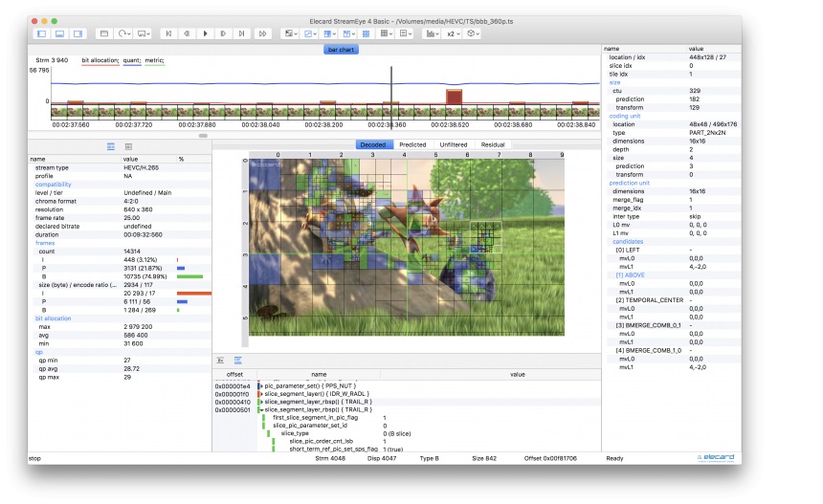Toggle the grid overlay icon
The width and height of the screenshot is (823, 504).
point(367,33)
